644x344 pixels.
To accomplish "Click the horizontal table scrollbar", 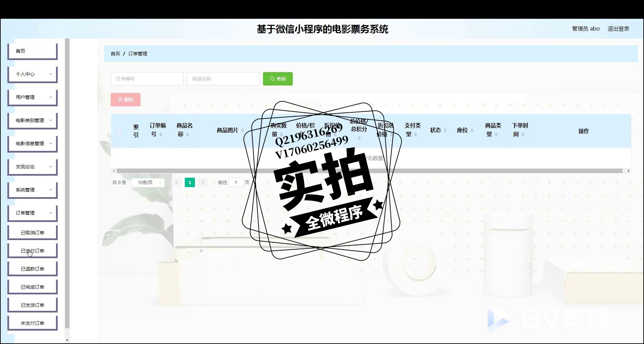I will [x=370, y=171].
